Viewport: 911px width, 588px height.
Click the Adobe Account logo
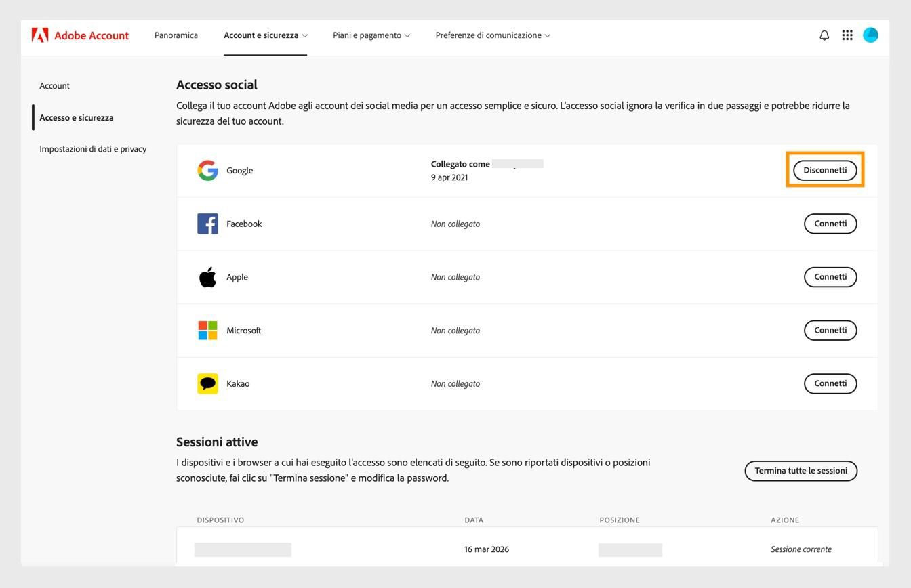coord(81,35)
